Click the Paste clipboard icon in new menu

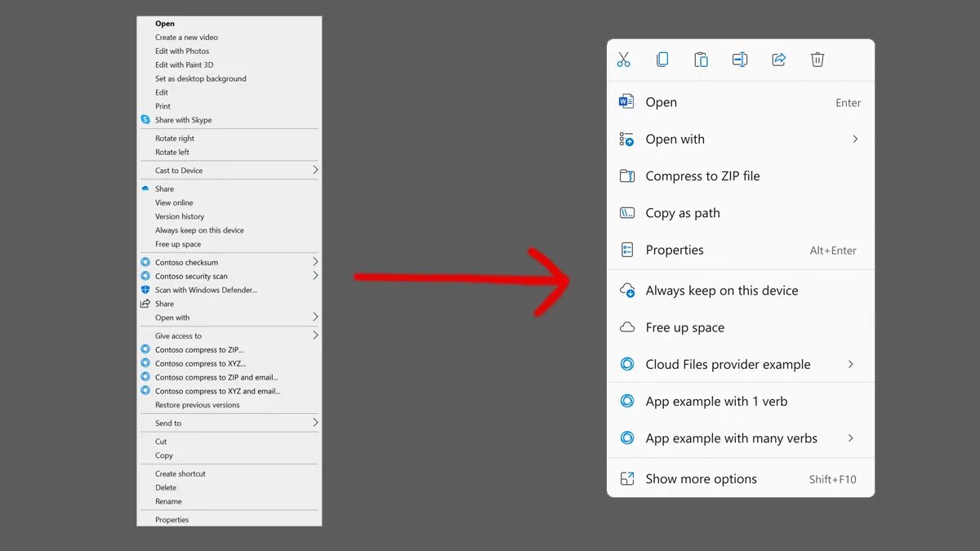click(701, 60)
